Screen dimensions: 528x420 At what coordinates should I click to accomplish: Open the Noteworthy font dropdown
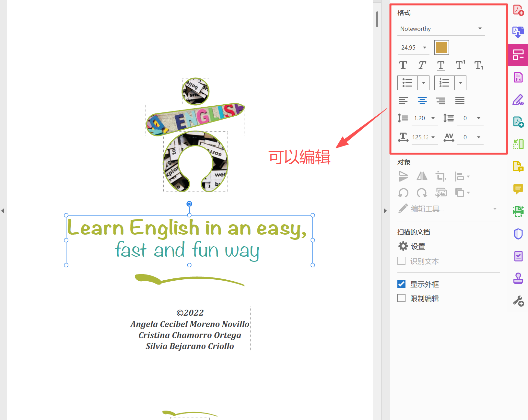point(480,29)
